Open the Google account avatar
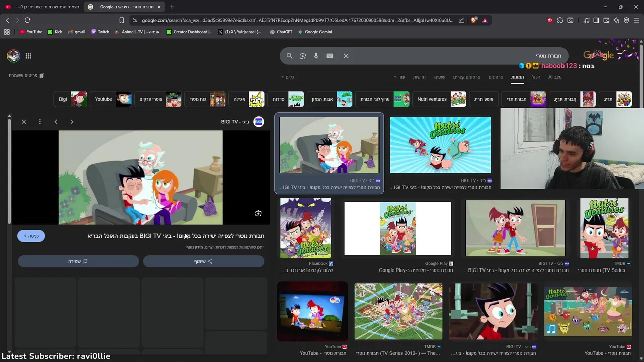 13,56
